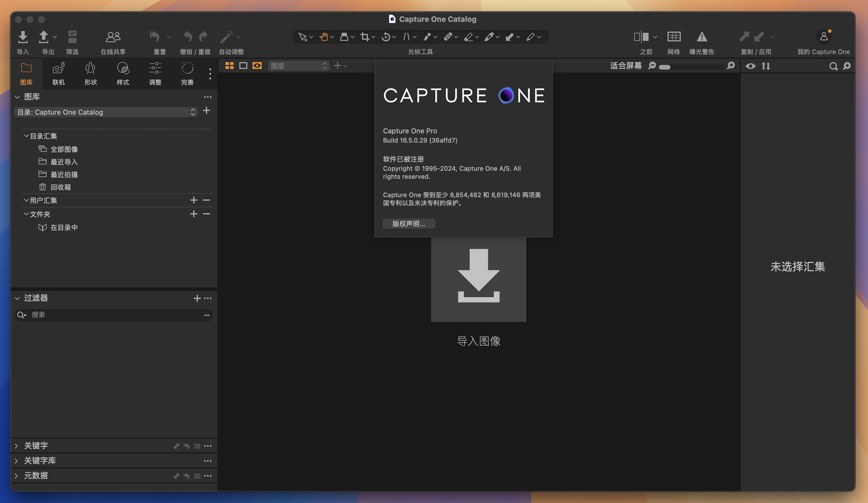Viewport: 868px width, 503px height.
Task: Click the Export toolbar icon
Action: [x=43, y=37]
